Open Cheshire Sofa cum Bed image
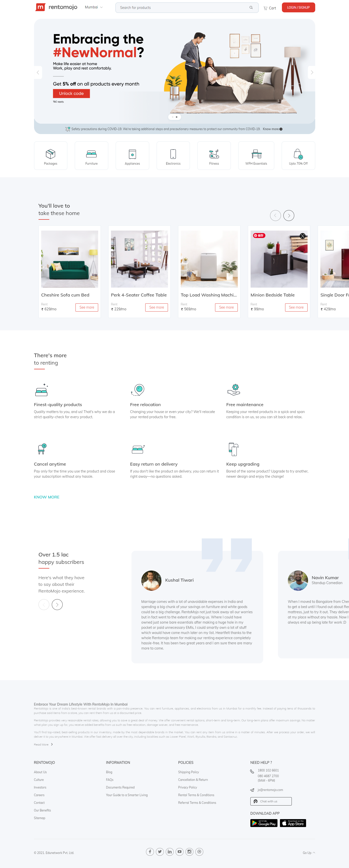Viewport: 349px width, 868px height. (70, 259)
